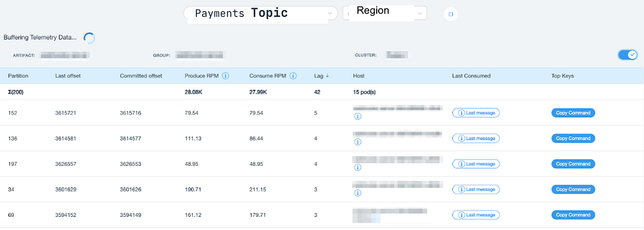
Task: Copy Command for partition 136
Action: coord(573,138)
